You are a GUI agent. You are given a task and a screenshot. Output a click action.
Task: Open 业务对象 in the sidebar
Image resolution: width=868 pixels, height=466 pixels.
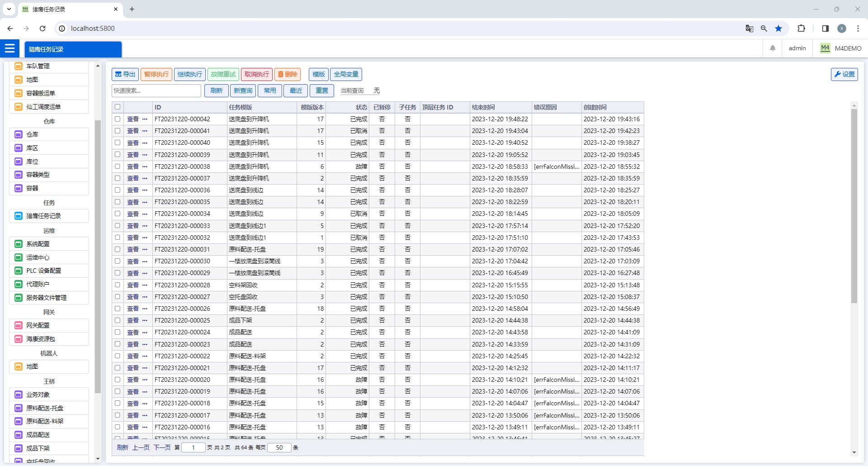tap(49, 395)
